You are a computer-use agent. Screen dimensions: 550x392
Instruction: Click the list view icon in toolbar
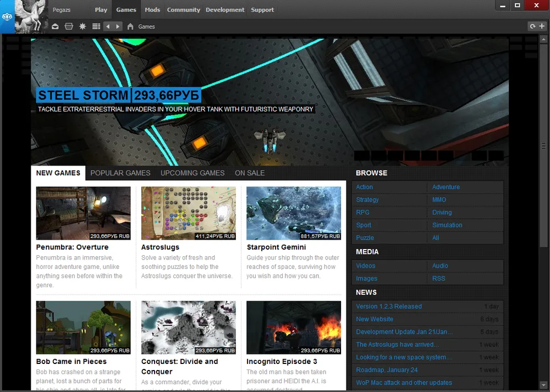96,26
